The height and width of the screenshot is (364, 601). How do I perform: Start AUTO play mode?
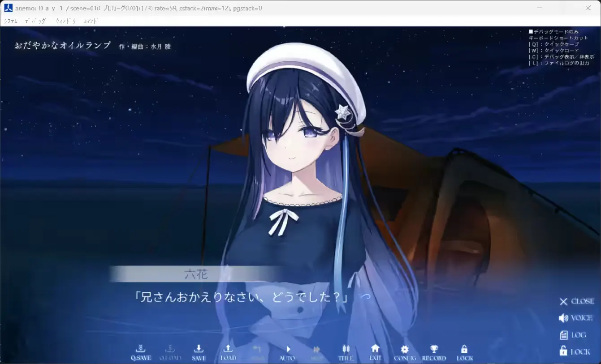pyautogui.click(x=287, y=352)
